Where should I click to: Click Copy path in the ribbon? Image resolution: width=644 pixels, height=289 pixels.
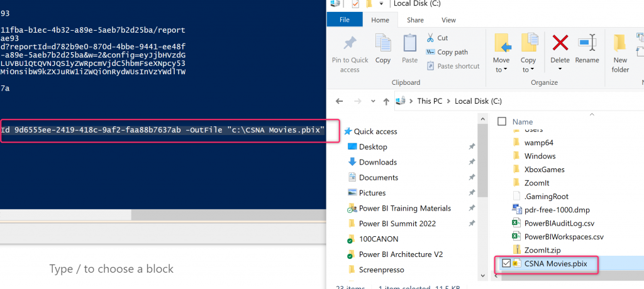tap(452, 52)
